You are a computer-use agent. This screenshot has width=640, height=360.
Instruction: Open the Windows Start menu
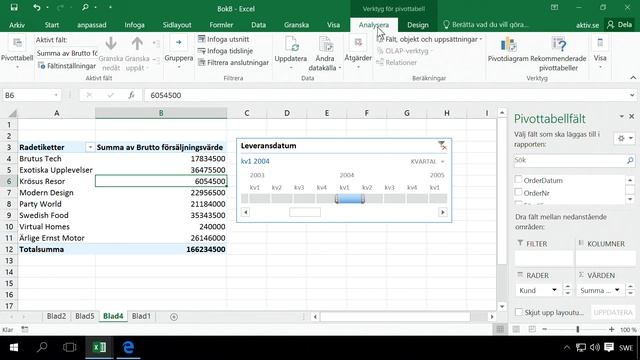coord(13,347)
